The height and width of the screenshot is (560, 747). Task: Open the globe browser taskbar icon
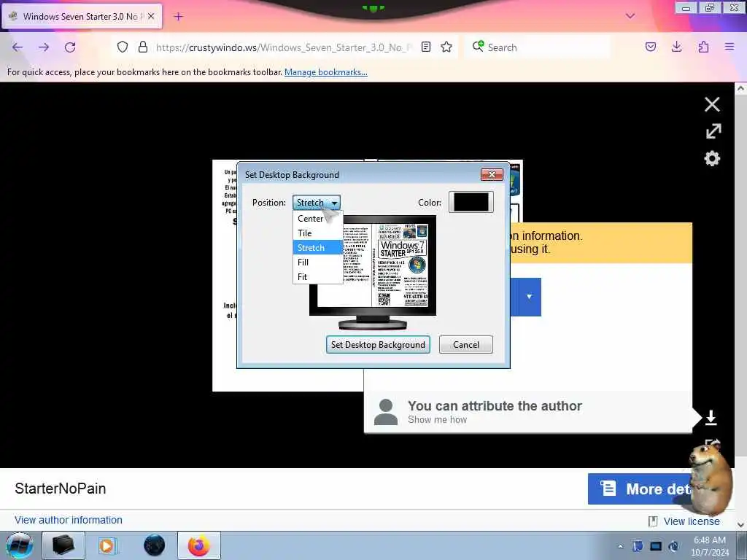click(154, 545)
